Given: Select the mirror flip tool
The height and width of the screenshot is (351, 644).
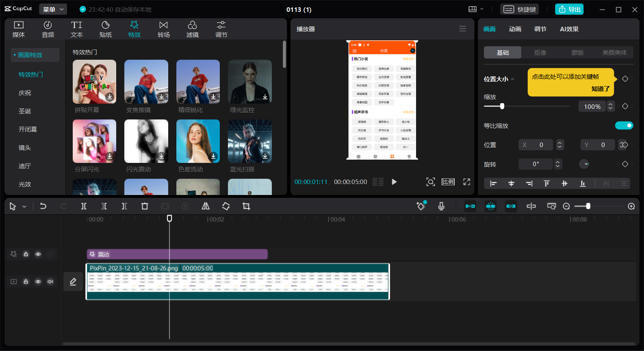Looking at the screenshot, I should [x=206, y=206].
